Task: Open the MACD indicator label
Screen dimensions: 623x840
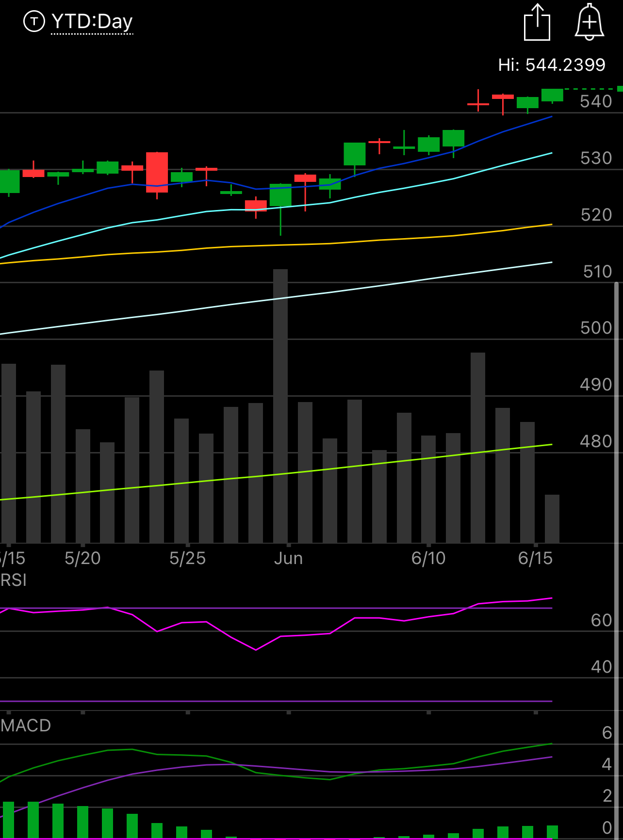Action: click(x=26, y=726)
